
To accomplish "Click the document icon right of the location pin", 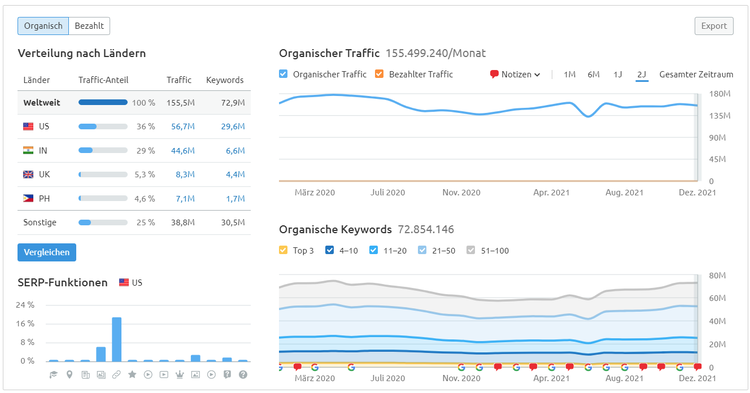I will (85, 375).
